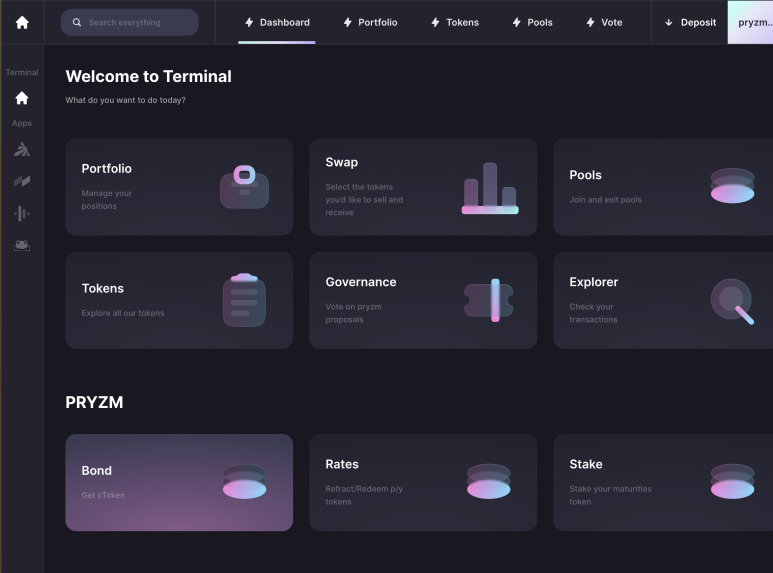Open the Swap card title
This screenshot has height=573, width=773.
342,162
